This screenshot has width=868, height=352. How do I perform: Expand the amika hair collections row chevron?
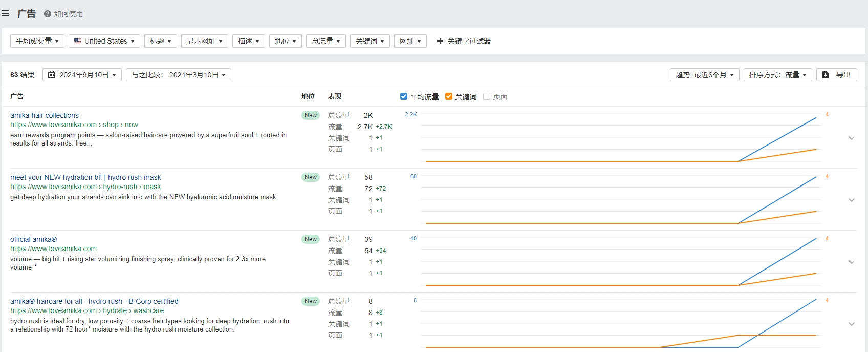852,138
